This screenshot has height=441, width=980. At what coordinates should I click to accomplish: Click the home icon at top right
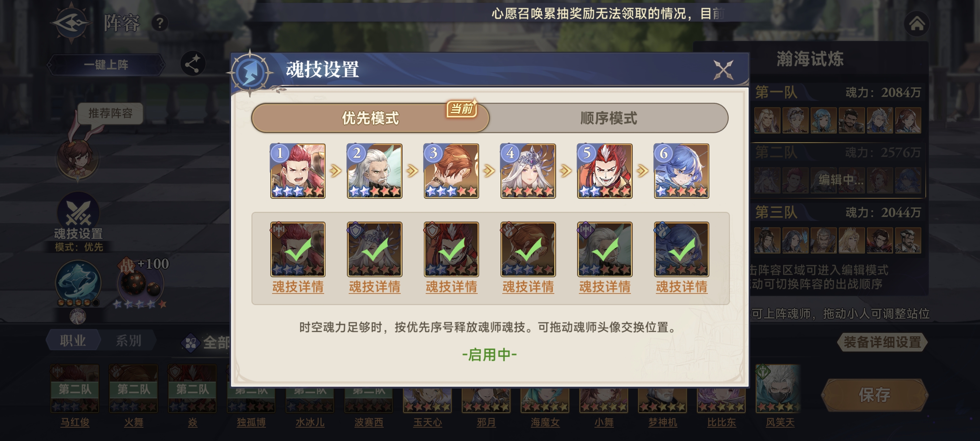point(916,24)
